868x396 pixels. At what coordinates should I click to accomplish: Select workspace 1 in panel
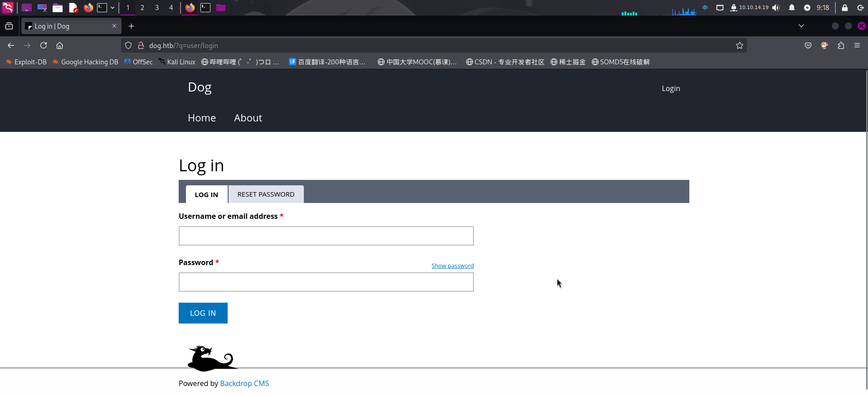click(128, 8)
